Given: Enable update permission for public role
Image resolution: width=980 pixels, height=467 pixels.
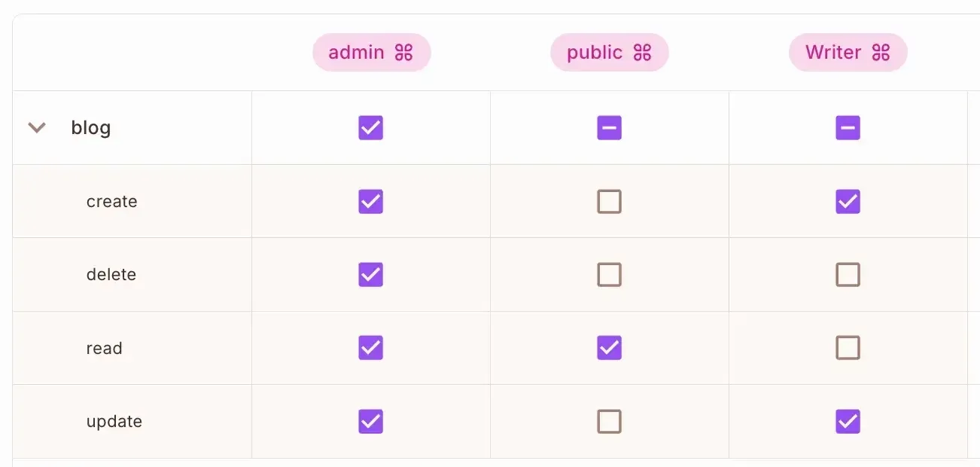Looking at the screenshot, I should tap(609, 421).
